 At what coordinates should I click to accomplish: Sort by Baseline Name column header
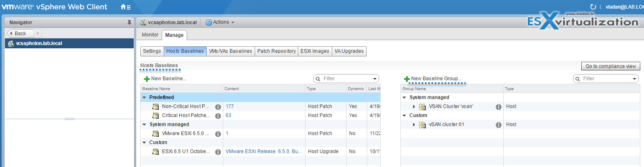[x=182, y=89]
